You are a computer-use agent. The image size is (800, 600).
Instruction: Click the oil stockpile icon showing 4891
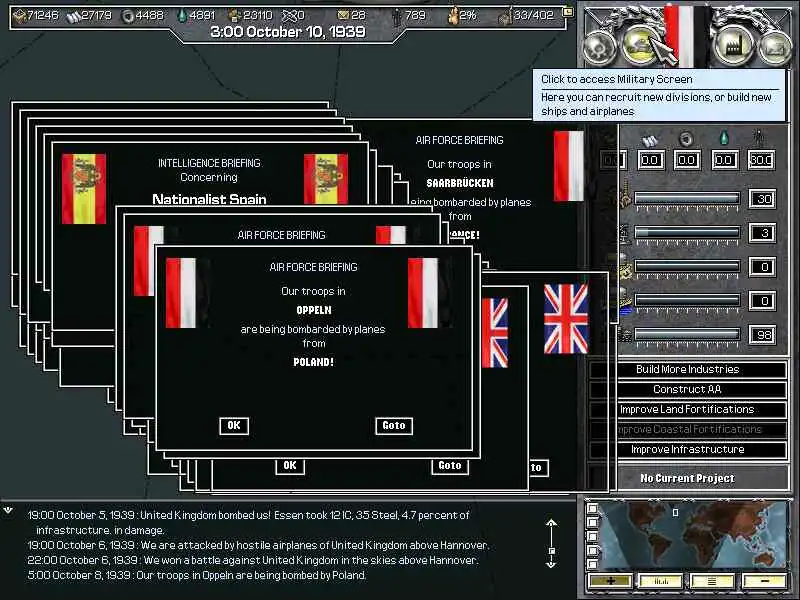182,16
